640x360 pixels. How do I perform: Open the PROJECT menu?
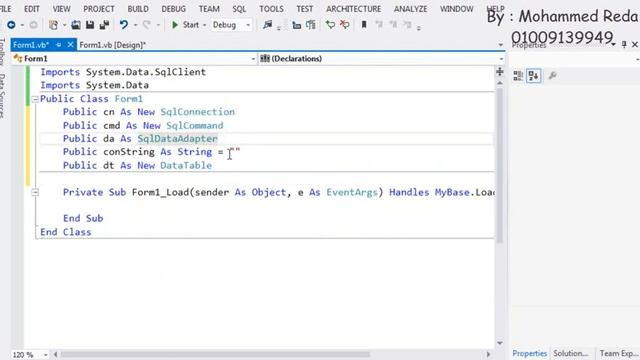point(99,9)
